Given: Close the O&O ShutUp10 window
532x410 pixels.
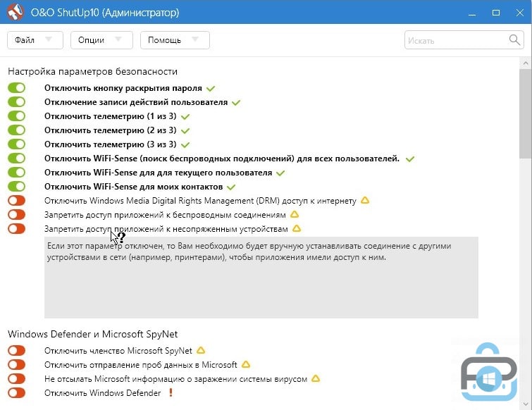Looking at the screenshot, I should [519, 13].
